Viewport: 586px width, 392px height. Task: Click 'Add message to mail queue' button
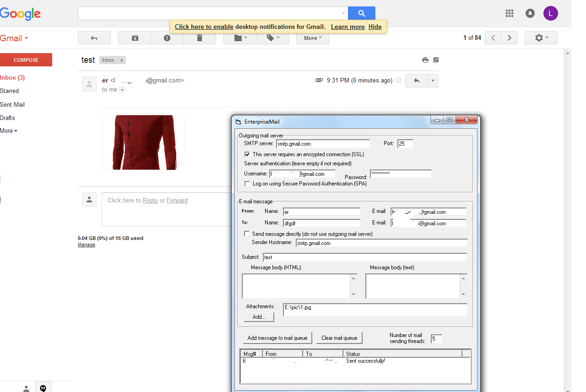(277, 338)
